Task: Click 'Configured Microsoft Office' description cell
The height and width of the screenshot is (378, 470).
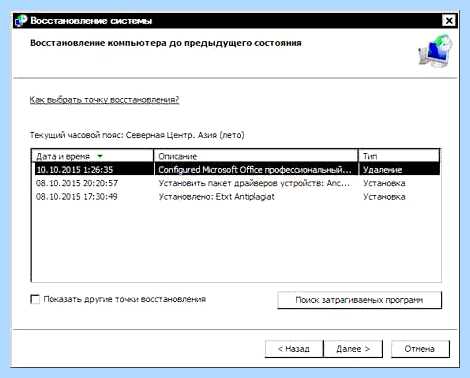Action: pos(255,169)
